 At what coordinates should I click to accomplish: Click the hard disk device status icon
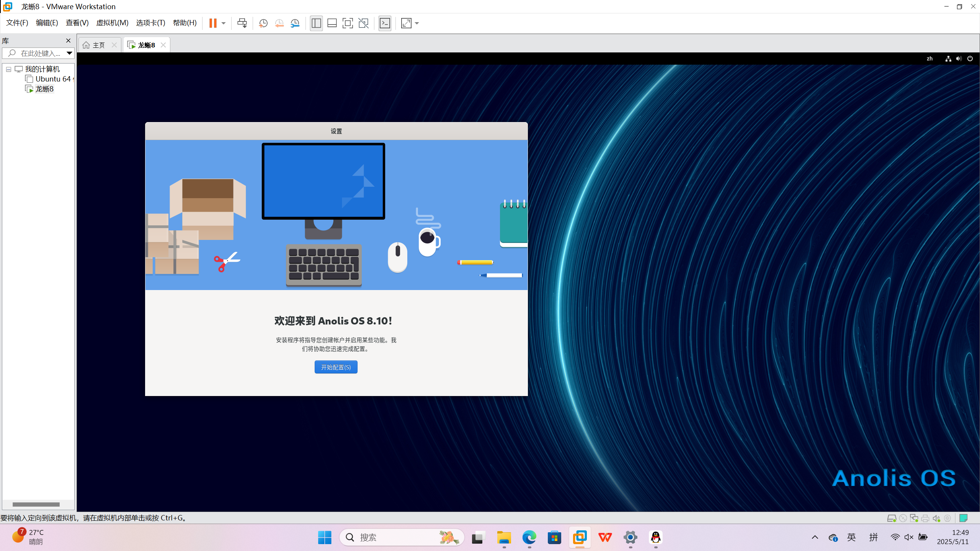click(892, 518)
